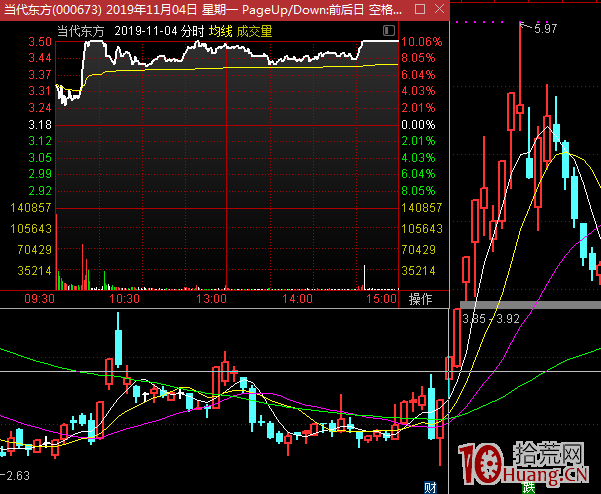
Task: Click the 3.85 - 3.92 gap annotation
Action: [x=491, y=319]
